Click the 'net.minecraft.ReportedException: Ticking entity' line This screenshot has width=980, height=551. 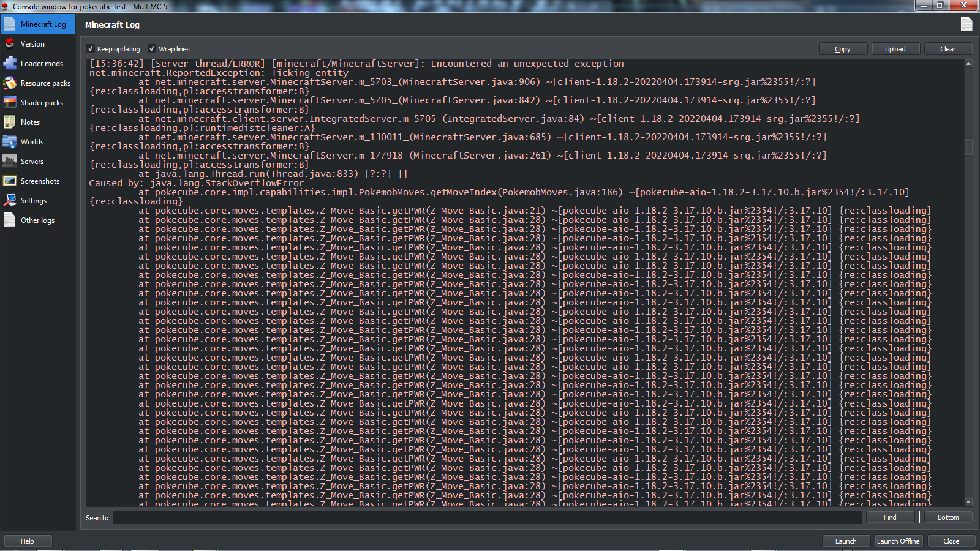(219, 73)
